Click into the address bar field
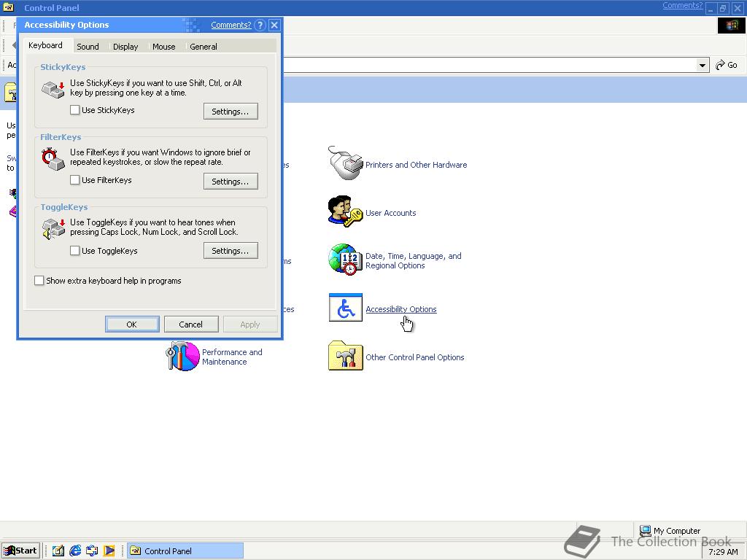This screenshot has height=560, width=747. [x=489, y=65]
